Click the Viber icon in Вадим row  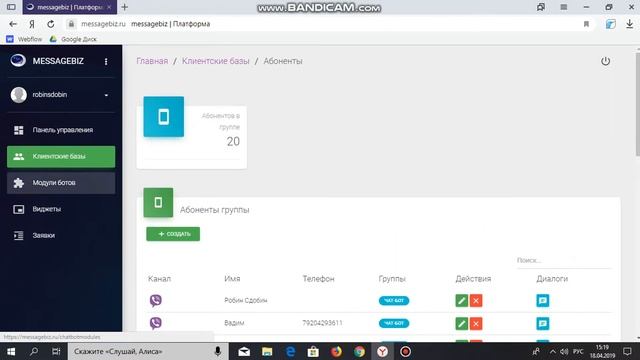point(156,323)
